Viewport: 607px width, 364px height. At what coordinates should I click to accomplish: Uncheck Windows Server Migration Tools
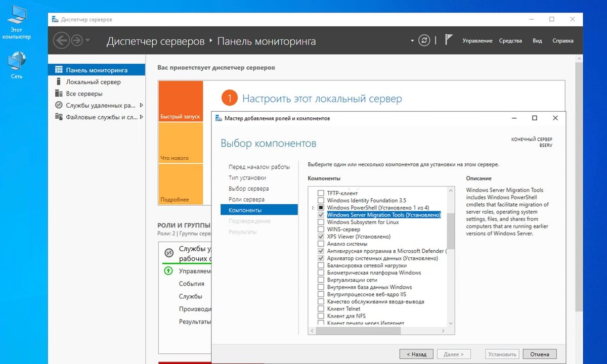click(x=322, y=215)
